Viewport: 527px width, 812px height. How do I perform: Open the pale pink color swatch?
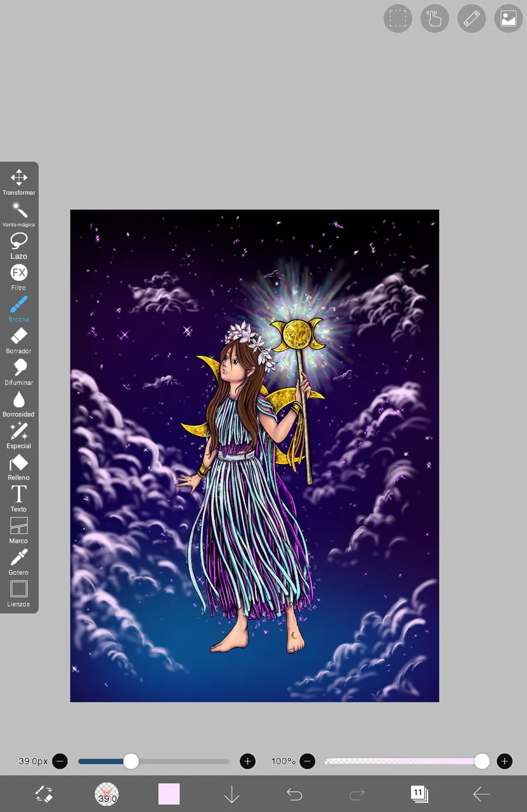pos(169,794)
